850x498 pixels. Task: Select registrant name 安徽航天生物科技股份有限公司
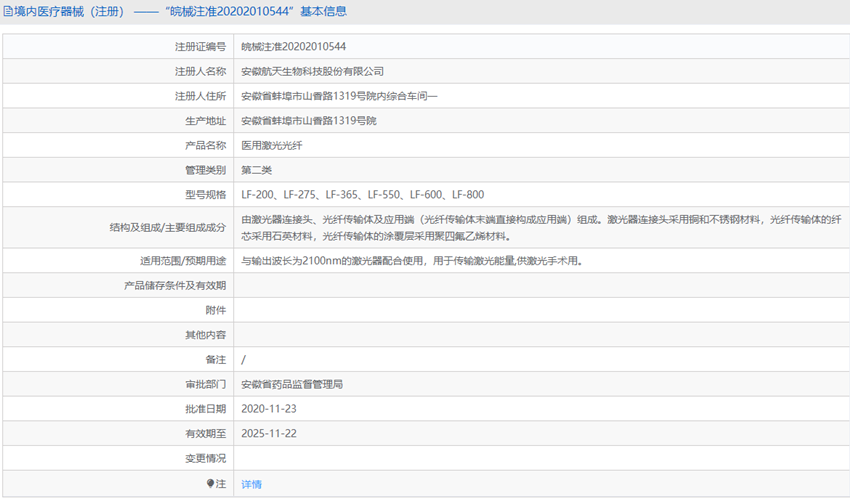pos(313,72)
